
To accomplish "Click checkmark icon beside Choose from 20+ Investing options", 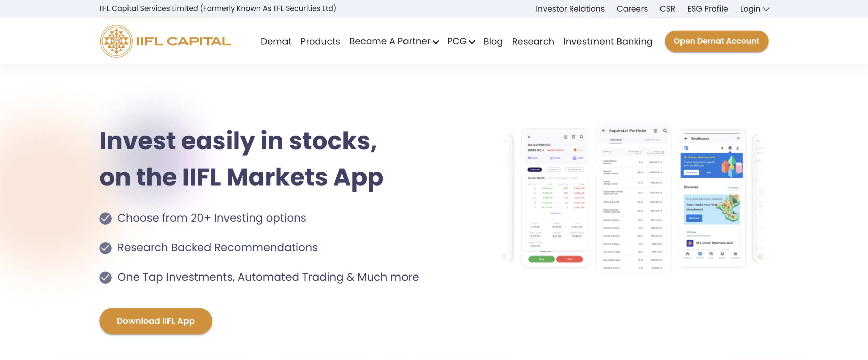I will pos(105,219).
